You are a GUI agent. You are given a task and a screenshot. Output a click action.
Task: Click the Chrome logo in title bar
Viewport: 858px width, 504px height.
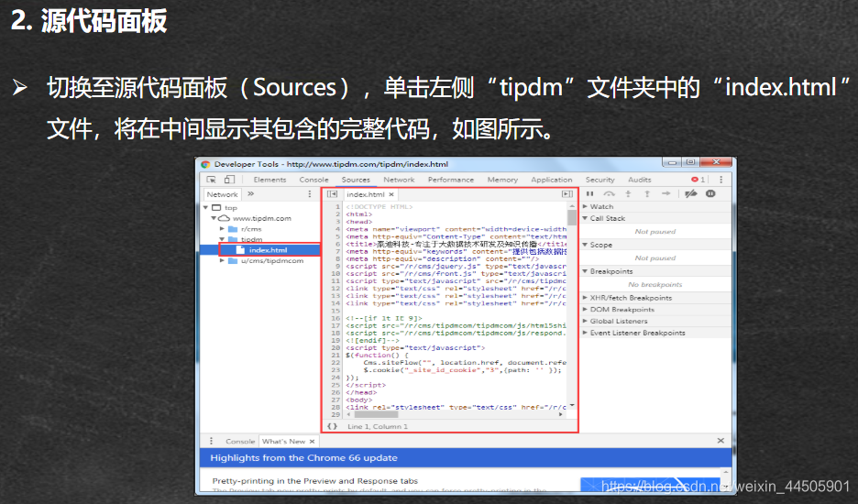pos(205,164)
